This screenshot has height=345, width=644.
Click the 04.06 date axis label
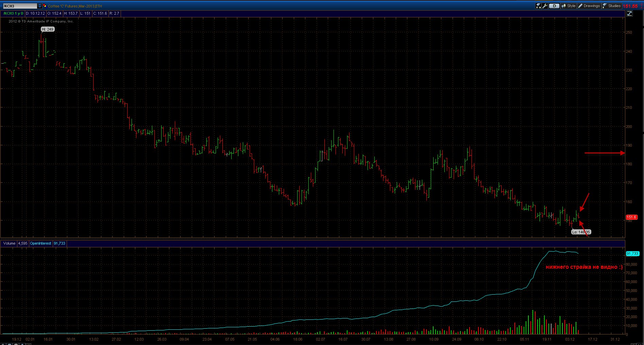(x=275, y=339)
